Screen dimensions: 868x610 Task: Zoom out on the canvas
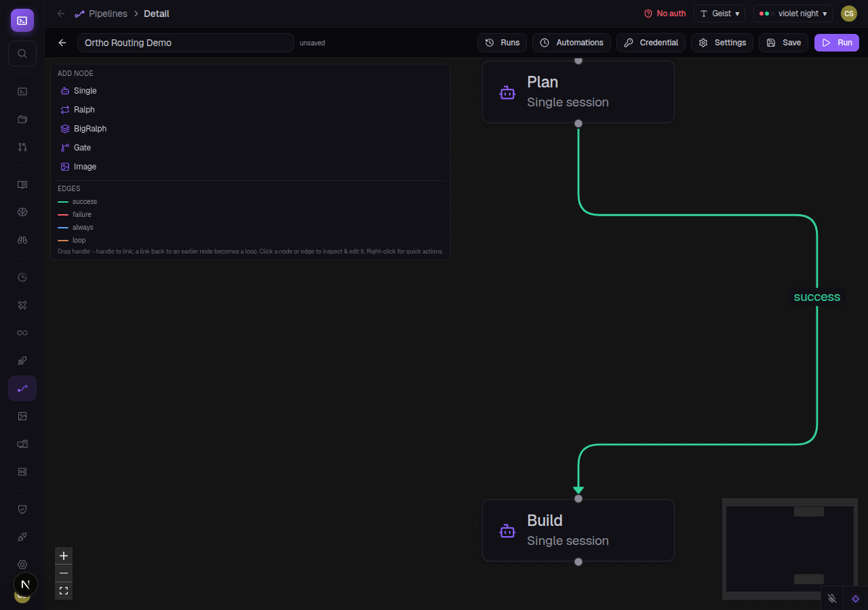64,573
